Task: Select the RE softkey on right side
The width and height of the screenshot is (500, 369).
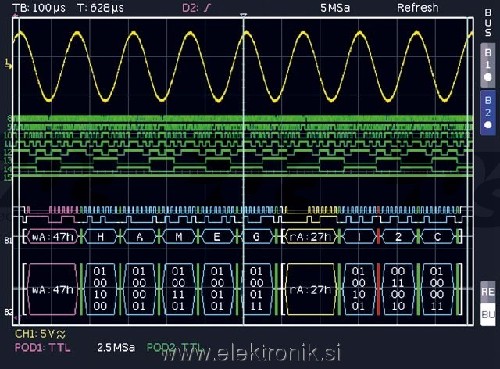Action: tap(487, 292)
